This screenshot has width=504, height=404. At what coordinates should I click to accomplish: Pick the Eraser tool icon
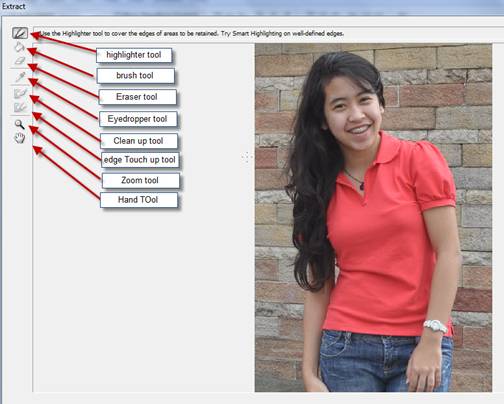tap(20, 61)
